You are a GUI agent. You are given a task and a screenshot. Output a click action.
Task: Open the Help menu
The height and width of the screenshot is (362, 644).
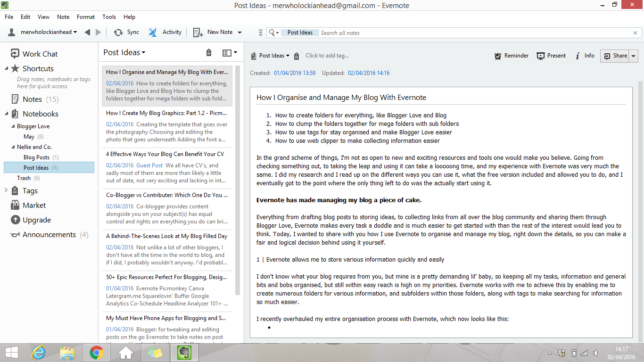point(129,16)
